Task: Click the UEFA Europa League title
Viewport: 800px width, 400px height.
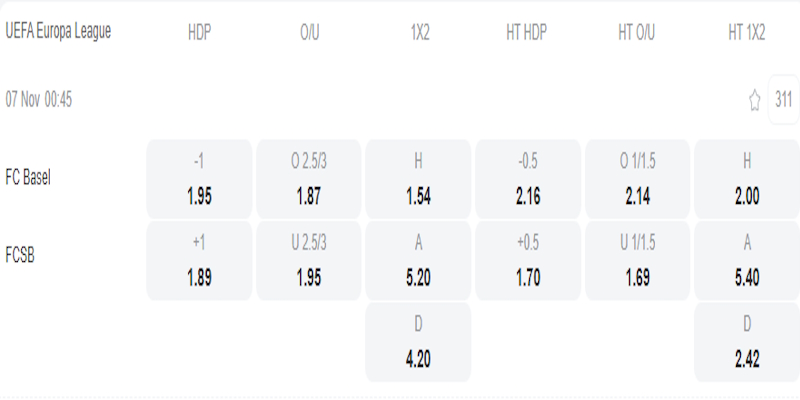Action: point(58,31)
